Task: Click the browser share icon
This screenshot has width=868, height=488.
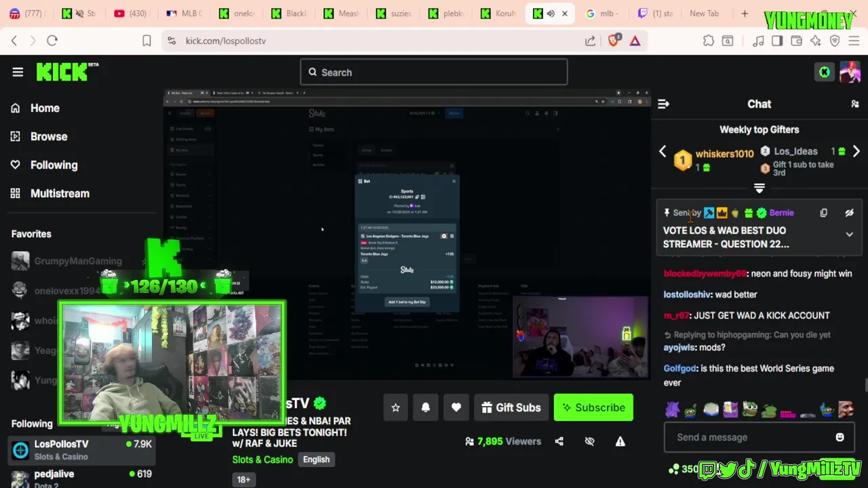Action: (590, 41)
